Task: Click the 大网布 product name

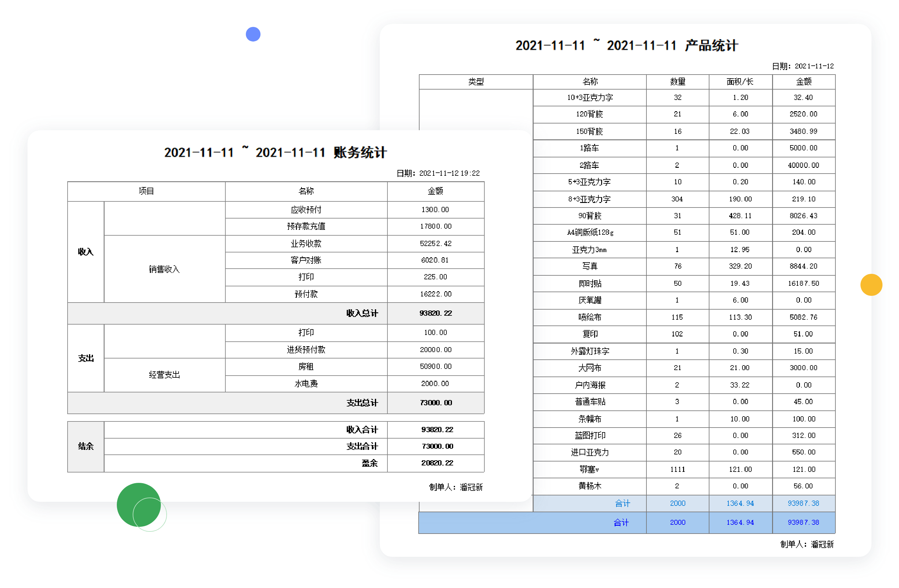Action: [x=590, y=368]
